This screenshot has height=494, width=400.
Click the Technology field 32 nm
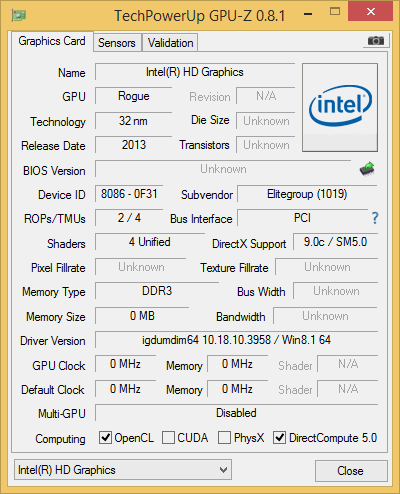click(x=134, y=121)
